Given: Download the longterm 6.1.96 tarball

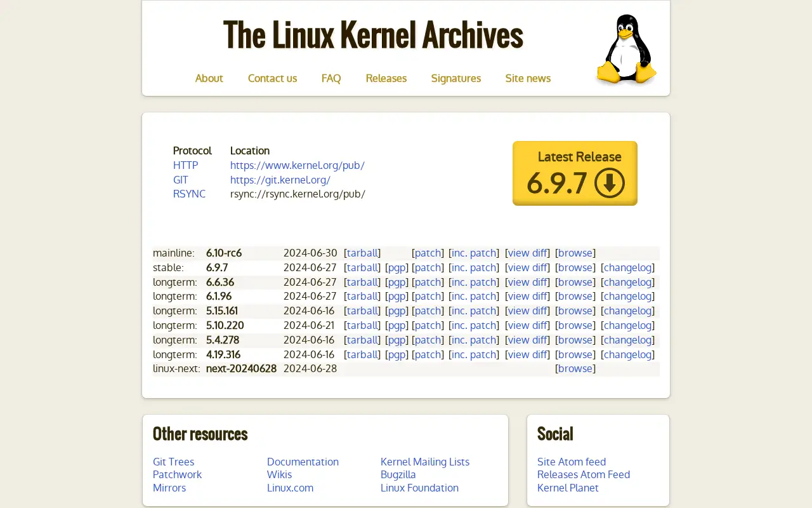Looking at the screenshot, I should 362,296.
